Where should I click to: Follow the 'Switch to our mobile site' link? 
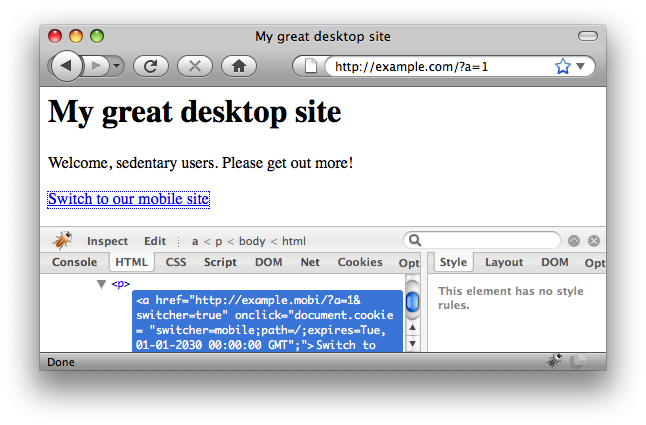tap(129, 200)
